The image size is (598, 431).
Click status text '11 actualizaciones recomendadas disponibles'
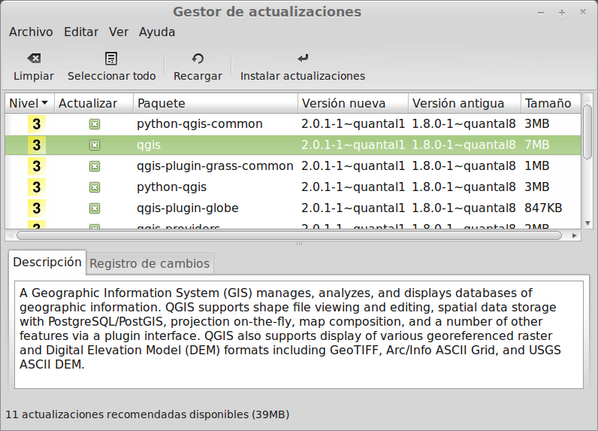127,415
